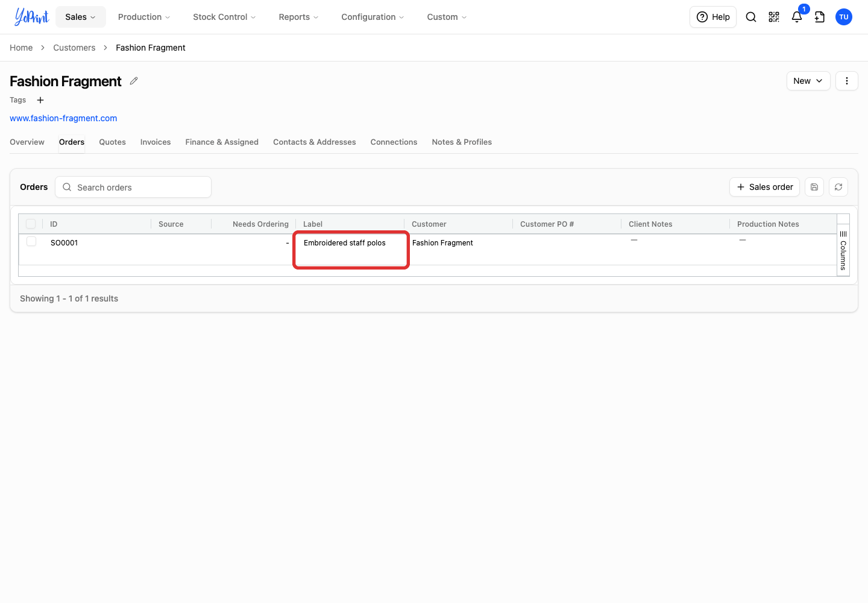Sort by the Customer PO # column header
Image resolution: width=868 pixels, height=603 pixels.
pyautogui.click(x=547, y=224)
